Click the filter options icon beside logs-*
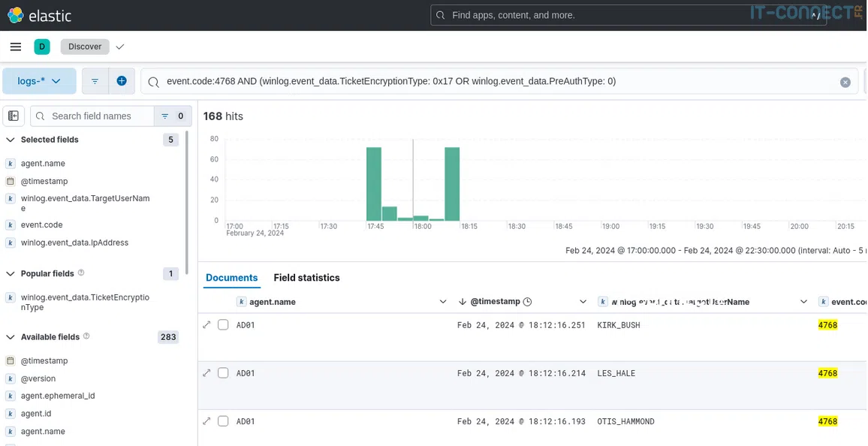Screen dimensions: 868x446 [x=95, y=81]
